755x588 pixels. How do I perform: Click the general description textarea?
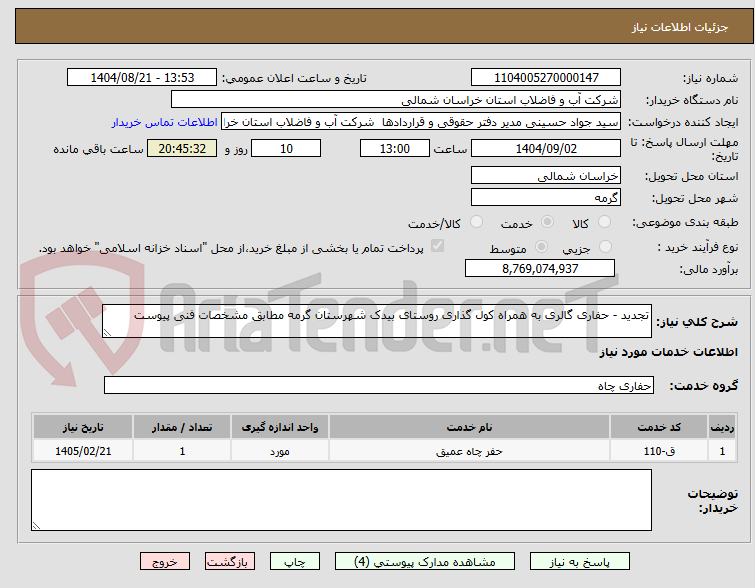coord(377,321)
